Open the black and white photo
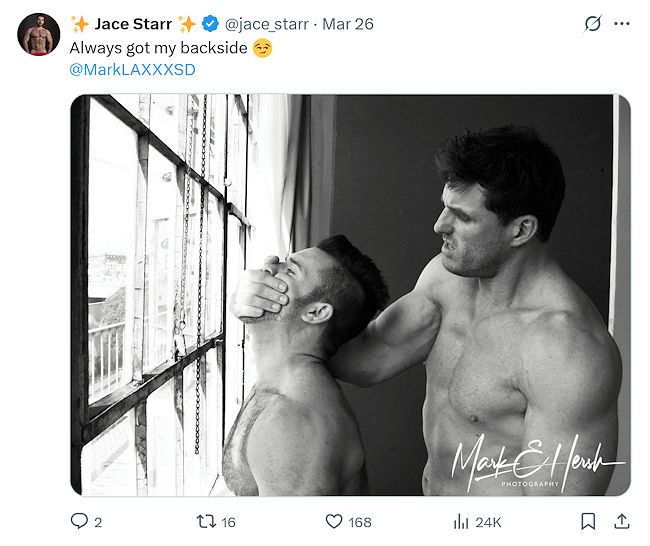Screen dimensions: 650x546 click(x=351, y=295)
